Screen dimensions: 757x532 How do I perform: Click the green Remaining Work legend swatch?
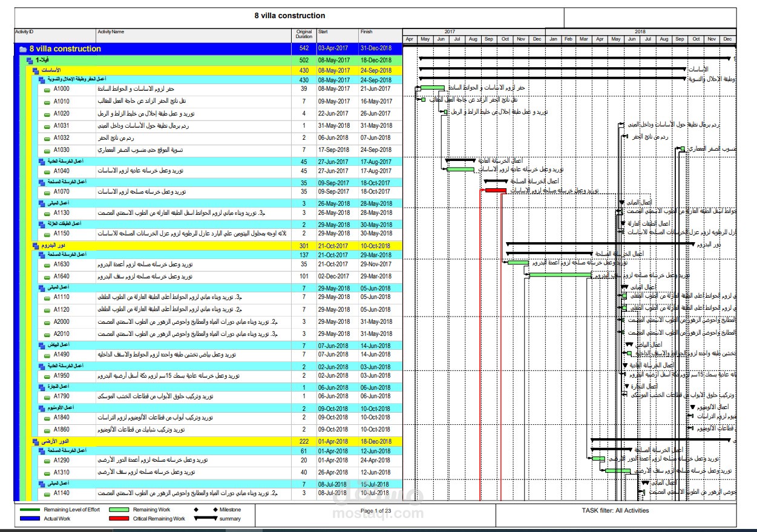tap(119, 510)
